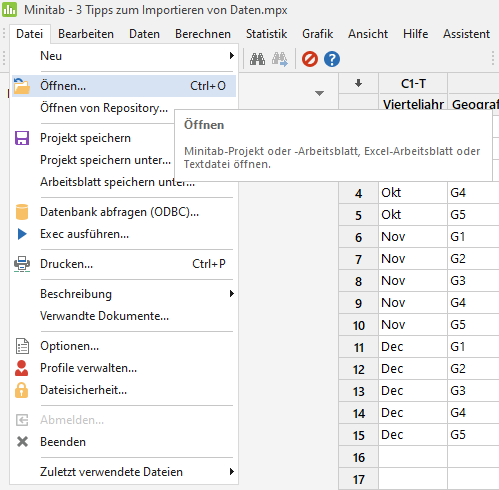The height and width of the screenshot is (490, 499).
Task: Click the empty C1 cell in row 16
Action: point(413,457)
